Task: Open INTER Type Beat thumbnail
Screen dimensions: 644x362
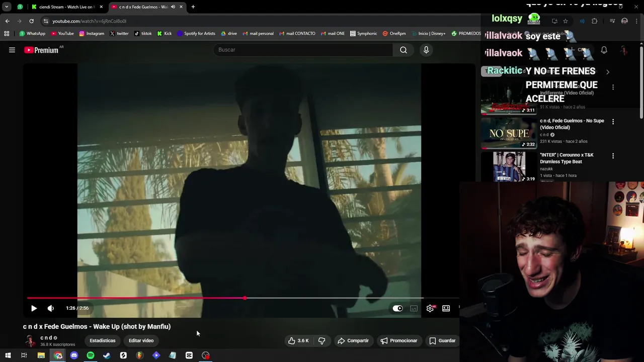Action: [509, 167]
